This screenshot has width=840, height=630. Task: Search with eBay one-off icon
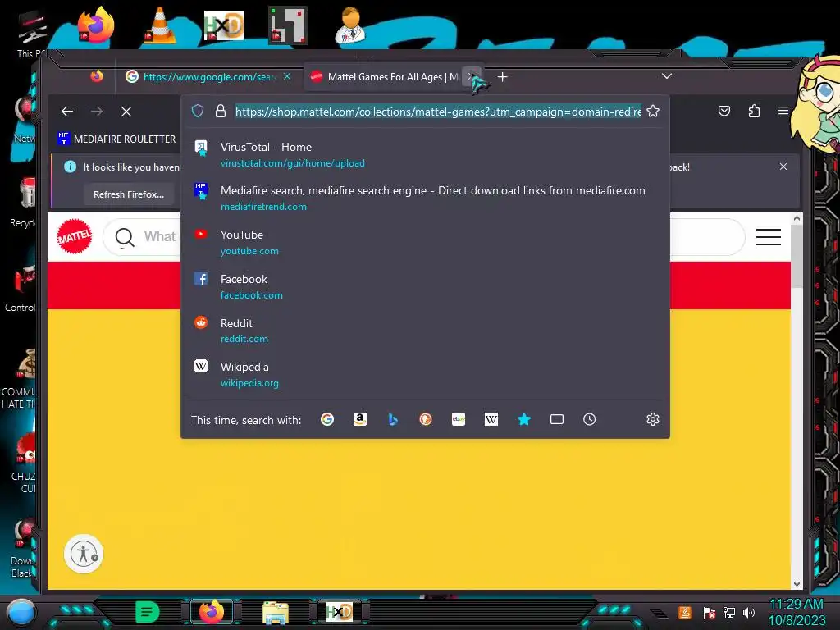click(x=459, y=419)
